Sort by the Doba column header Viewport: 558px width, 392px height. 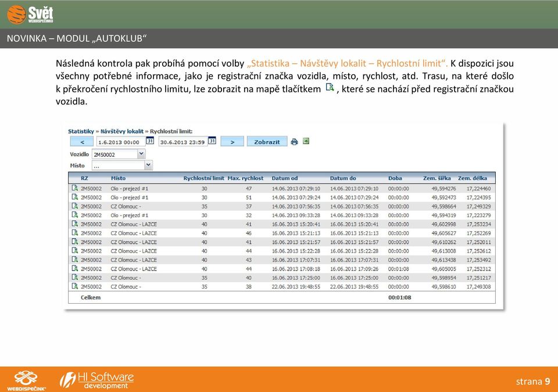(395, 178)
